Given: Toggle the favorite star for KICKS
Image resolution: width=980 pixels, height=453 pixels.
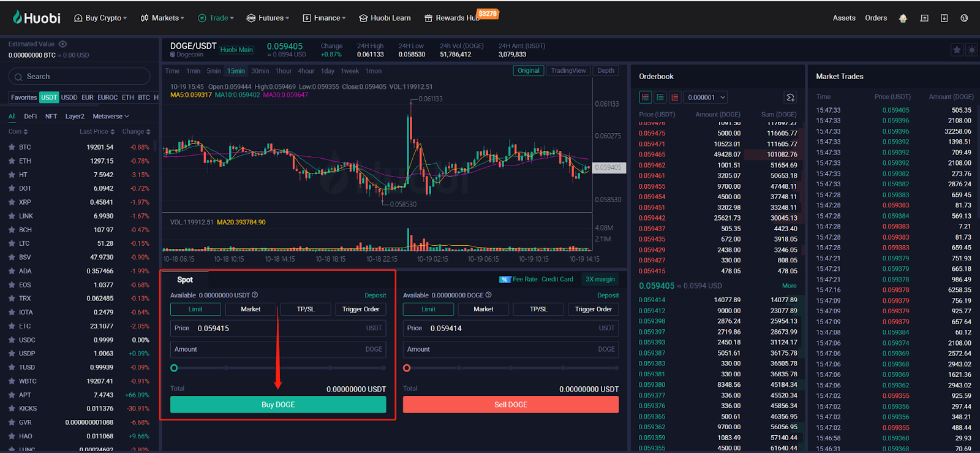Looking at the screenshot, I should coord(12,408).
